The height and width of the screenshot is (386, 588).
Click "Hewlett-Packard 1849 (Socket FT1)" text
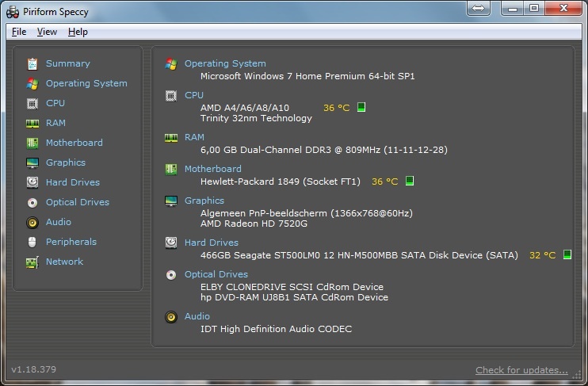tap(280, 182)
